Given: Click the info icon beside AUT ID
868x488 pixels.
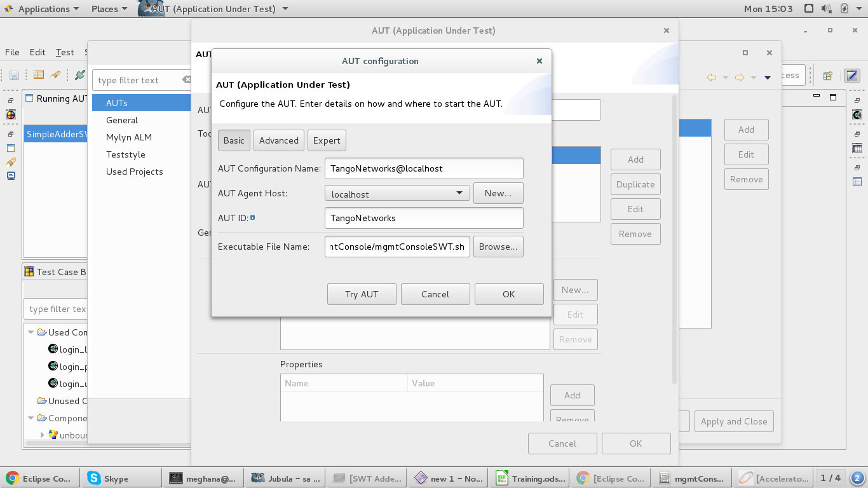Looking at the screenshot, I should [x=252, y=217].
